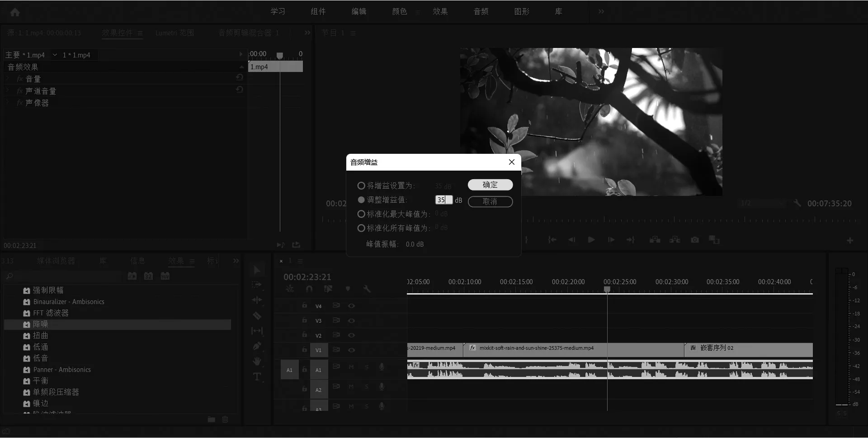Click the Go to In point button
868x438 pixels.
552,240
